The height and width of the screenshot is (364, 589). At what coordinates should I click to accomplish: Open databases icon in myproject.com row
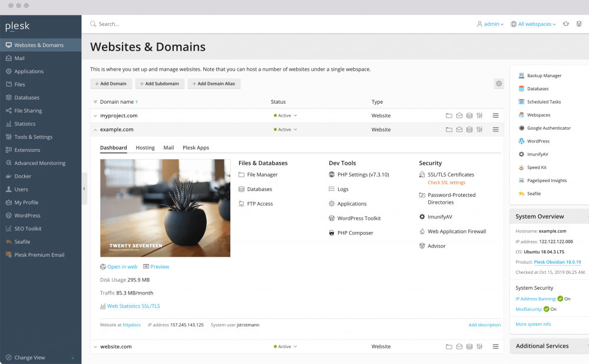click(469, 115)
